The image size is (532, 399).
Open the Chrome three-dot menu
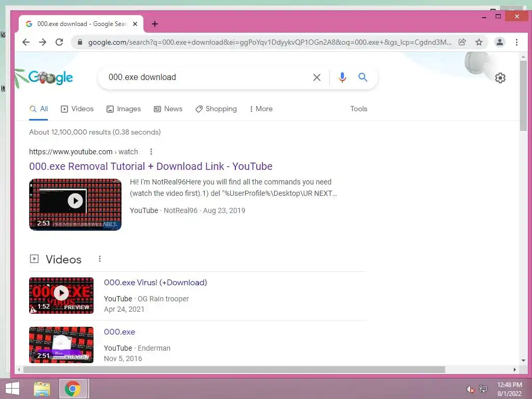point(516,42)
